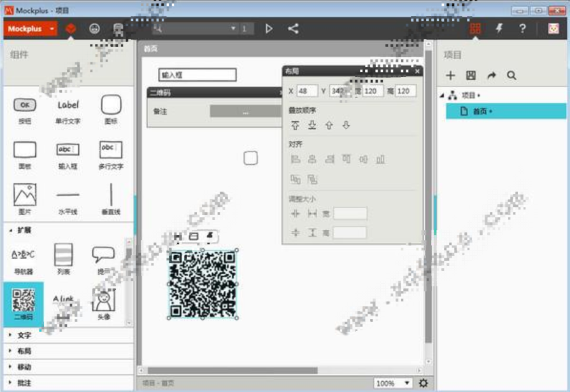Click the empty 宽 field under 调整大小
Screen dimensions: 570x392
pos(350,214)
